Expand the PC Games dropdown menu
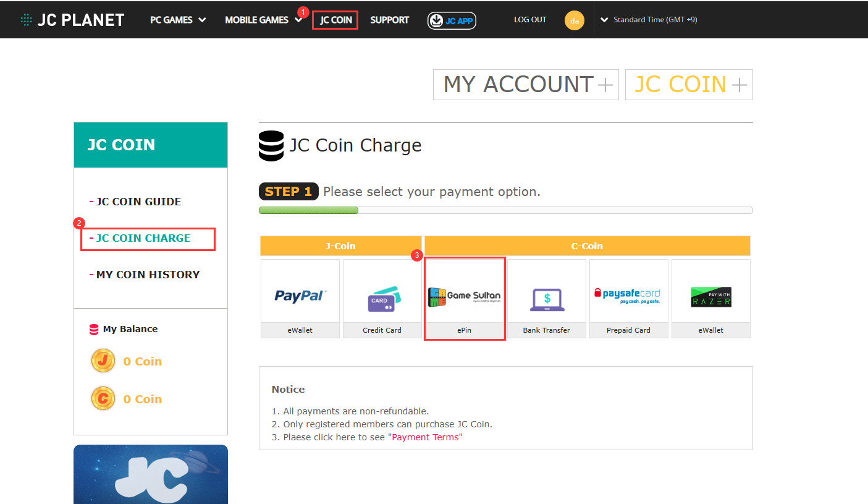868x504 pixels. pos(178,20)
